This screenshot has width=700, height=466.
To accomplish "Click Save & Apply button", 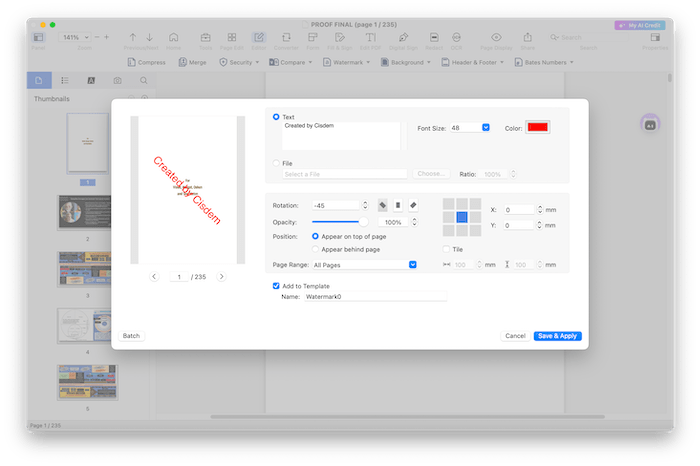I will tap(557, 336).
